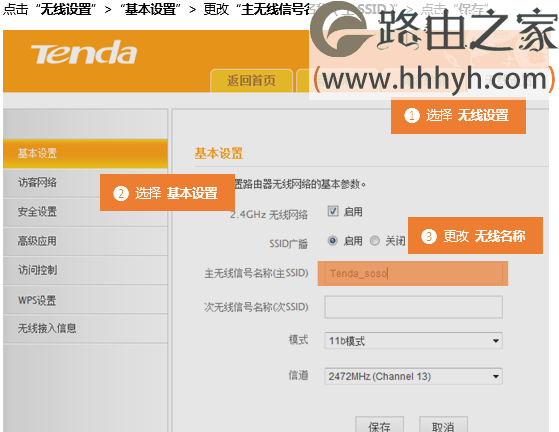Select SSID广播 启用 radio button
The image size is (559, 432).
coord(333,241)
